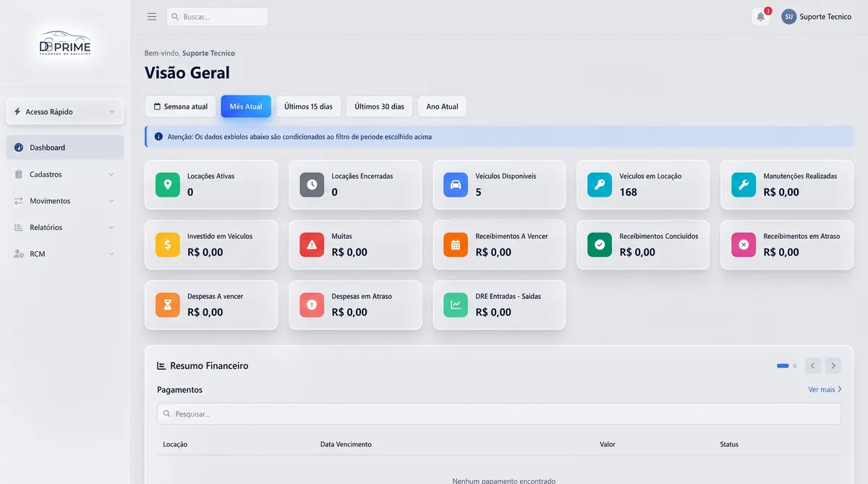
Task: Click the SU user avatar
Action: [788, 17]
